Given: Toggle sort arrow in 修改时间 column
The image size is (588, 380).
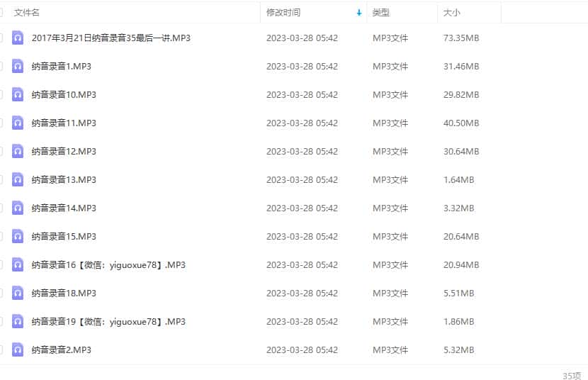Looking at the screenshot, I should point(359,13).
